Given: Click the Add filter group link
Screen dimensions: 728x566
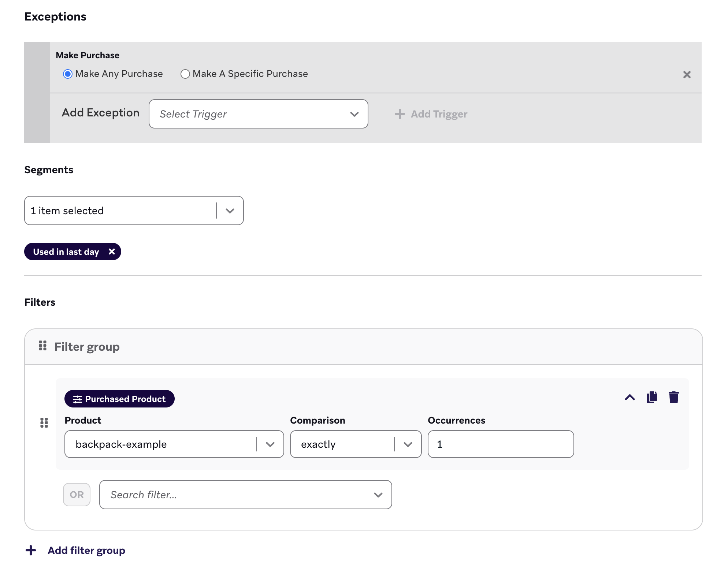Looking at the screenshot, I should (x=86, y=550).
